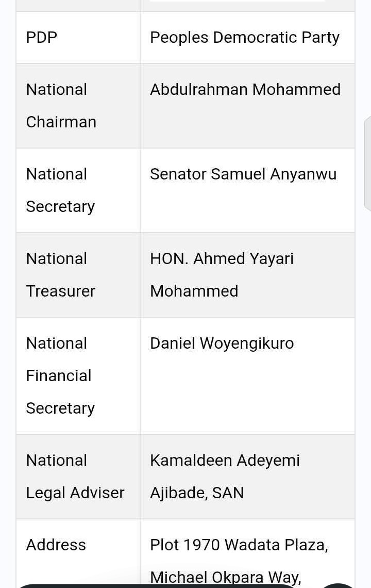Tap the Michael Okpara Way address line

coord(225,577)
